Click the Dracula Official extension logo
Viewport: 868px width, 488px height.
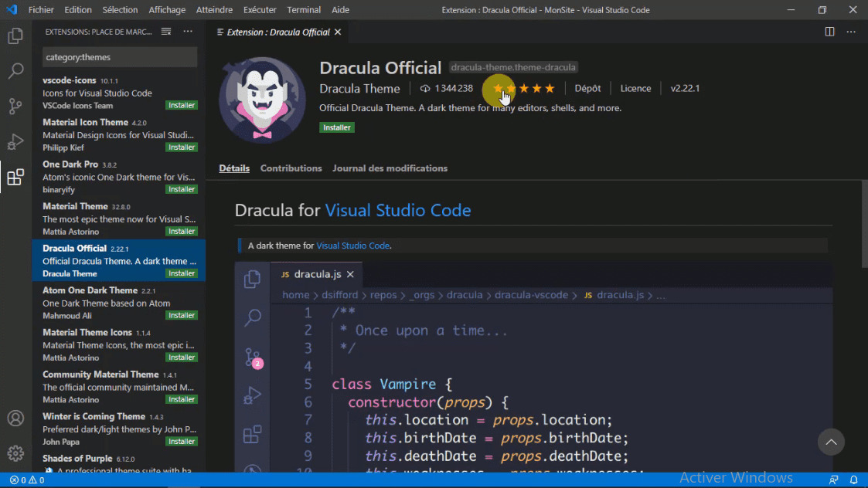tap(262, 100)
